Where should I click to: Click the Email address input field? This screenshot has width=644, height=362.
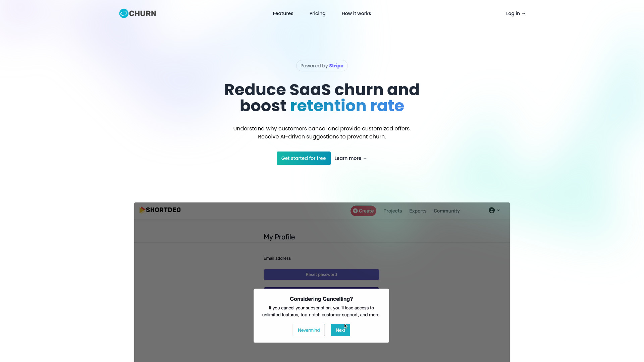click(x=322, y=264)
